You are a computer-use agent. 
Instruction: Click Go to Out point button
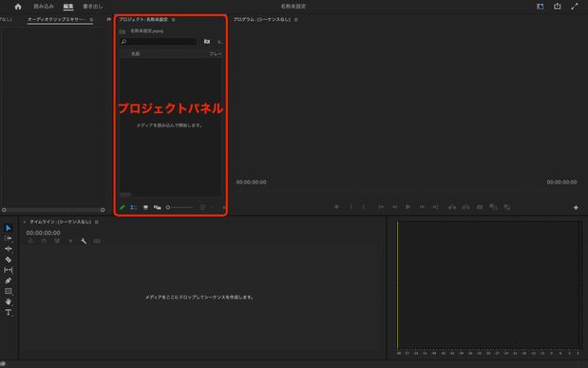coord(435,207)
